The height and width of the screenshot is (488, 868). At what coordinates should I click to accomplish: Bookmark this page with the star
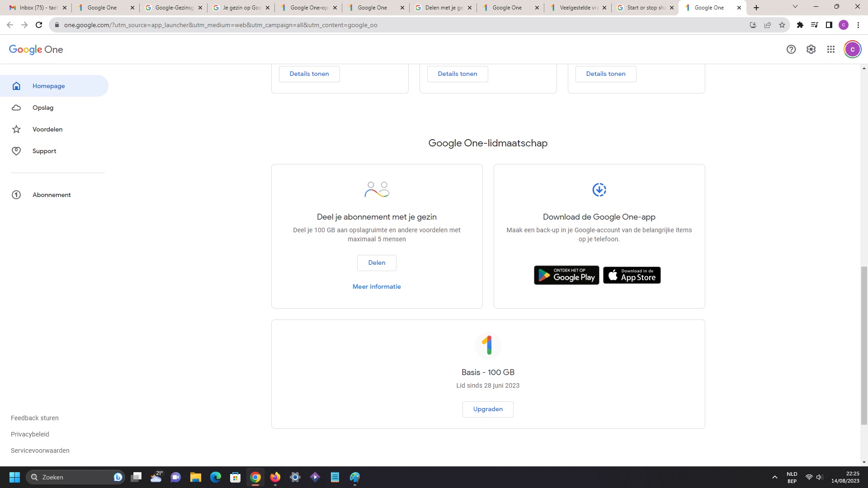click(782, 25)
